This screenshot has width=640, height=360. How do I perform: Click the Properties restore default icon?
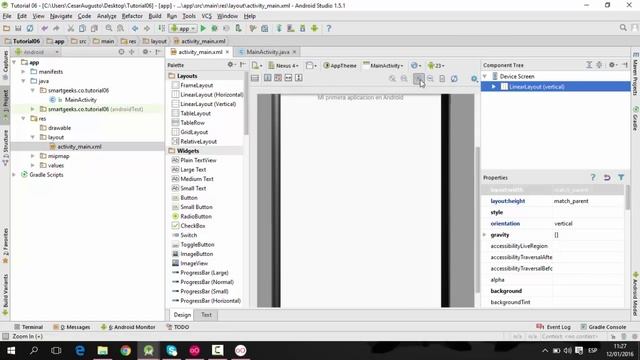(x=607, y=177)
